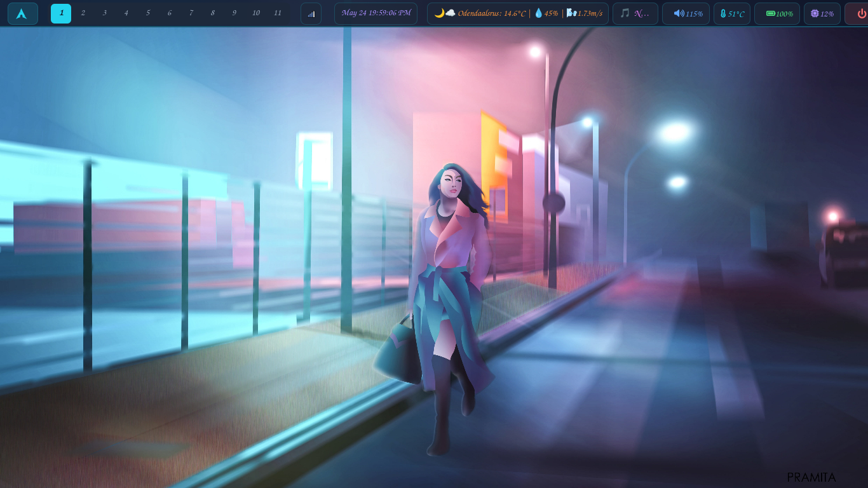Switch to workspace 10
The height and width of the screenshot is (488, 868).
coord(255,13)
